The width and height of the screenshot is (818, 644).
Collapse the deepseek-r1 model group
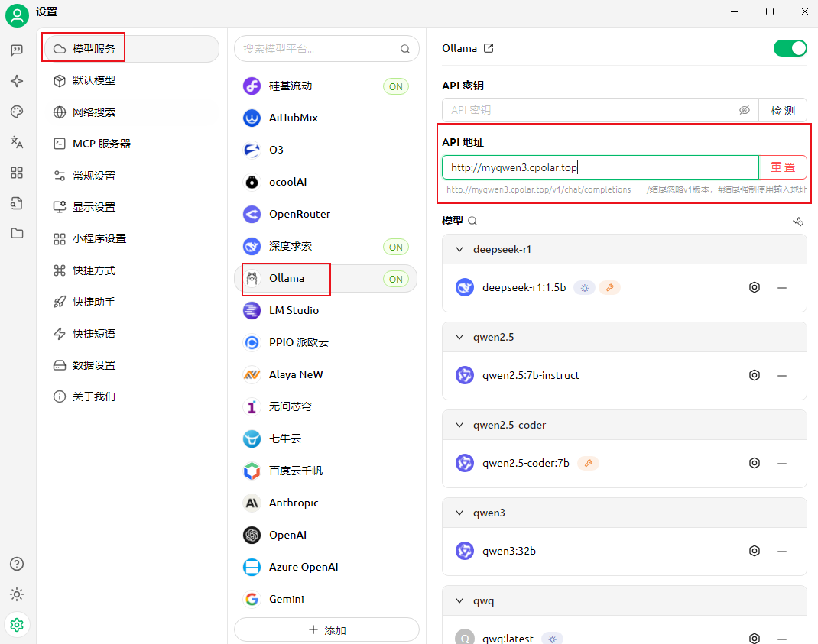coord(459,249)
